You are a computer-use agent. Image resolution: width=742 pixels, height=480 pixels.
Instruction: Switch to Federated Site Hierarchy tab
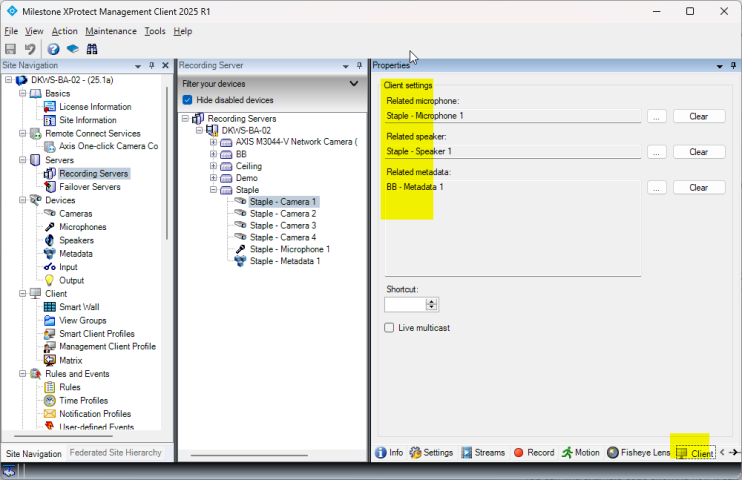[115, 453]
